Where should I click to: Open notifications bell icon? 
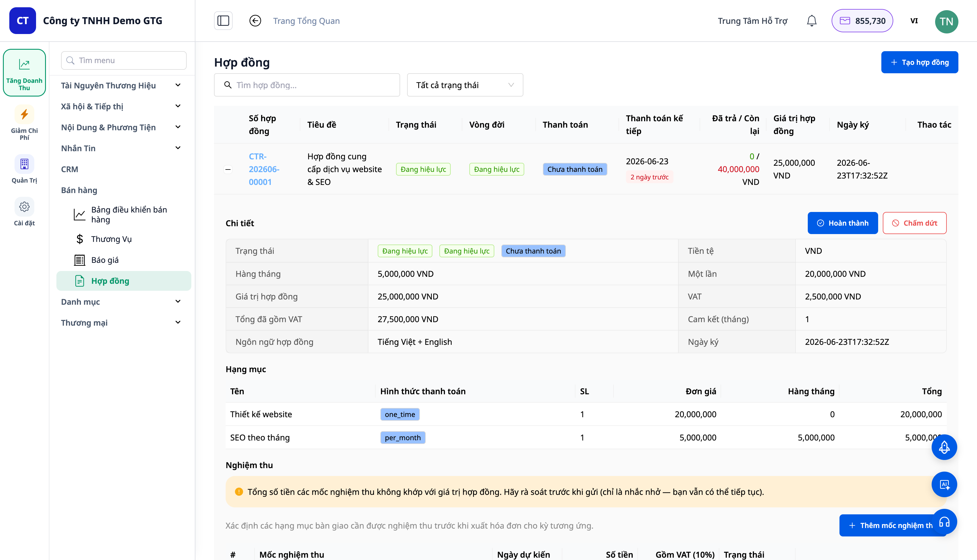point(812,21)
